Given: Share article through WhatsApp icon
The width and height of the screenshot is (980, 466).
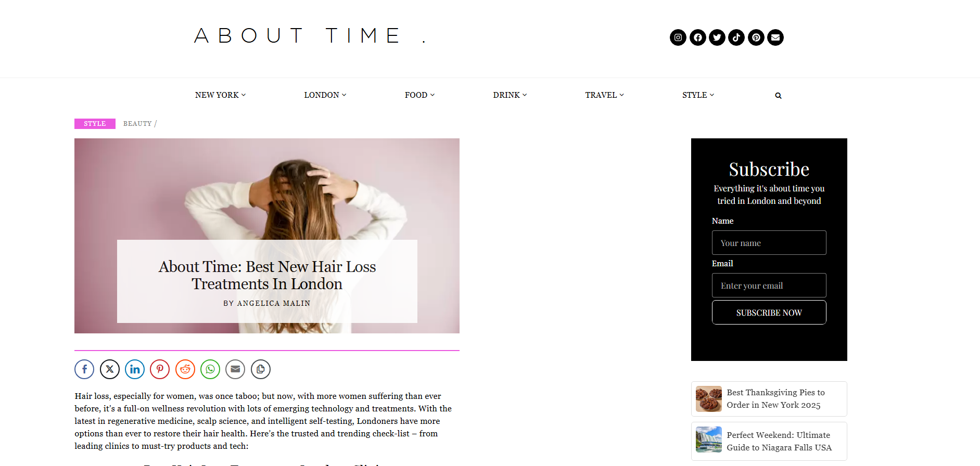Looking at the screenshot, I should click(210, 369).
